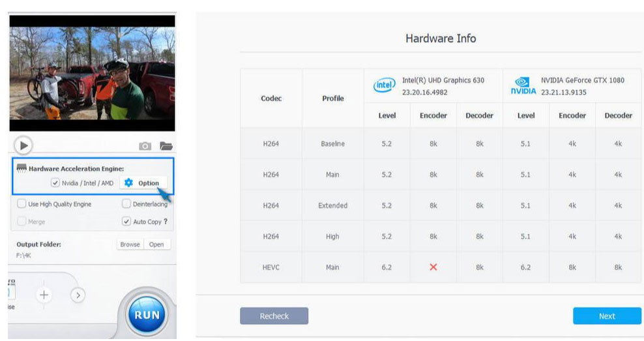Click the Intel 6.2 level for HEVC
Image resolution: width=644 pixels, height=341 pixels.
click(x=387, y=267)
